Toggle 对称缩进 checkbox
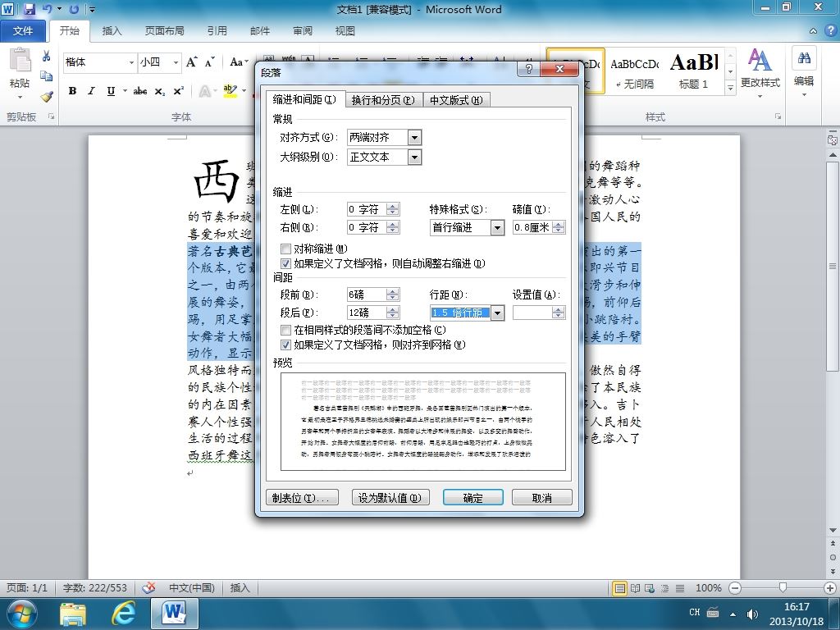 point(285,249)
